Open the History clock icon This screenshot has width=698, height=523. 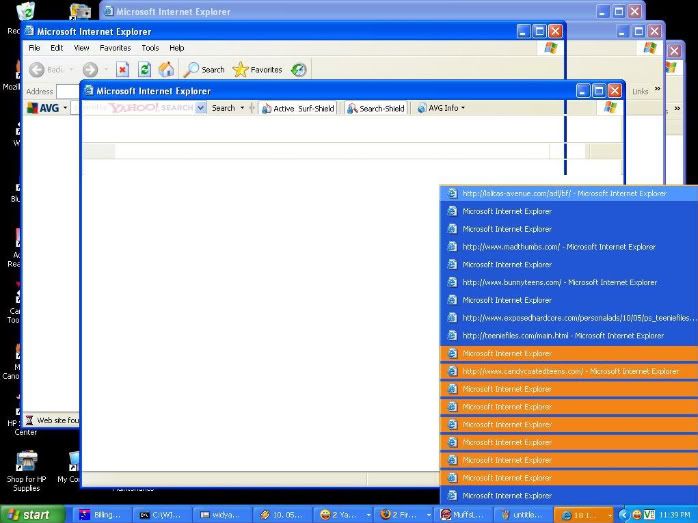(x=299, y=69)
